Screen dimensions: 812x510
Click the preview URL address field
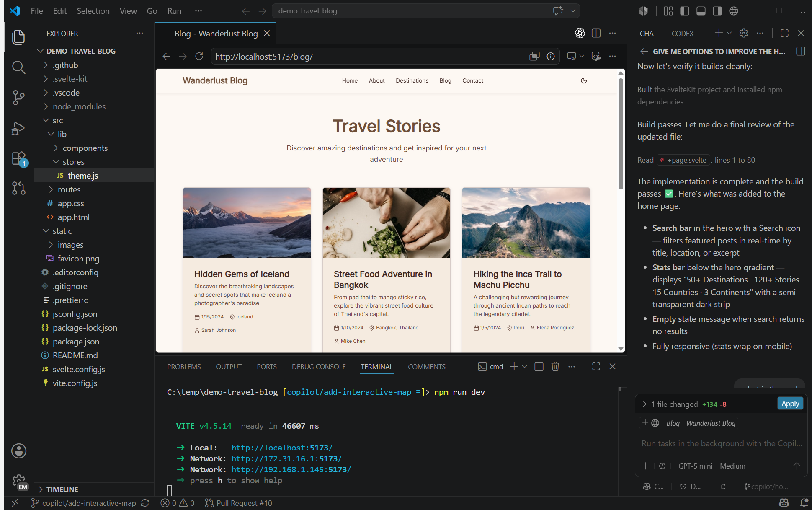[369, 56]
